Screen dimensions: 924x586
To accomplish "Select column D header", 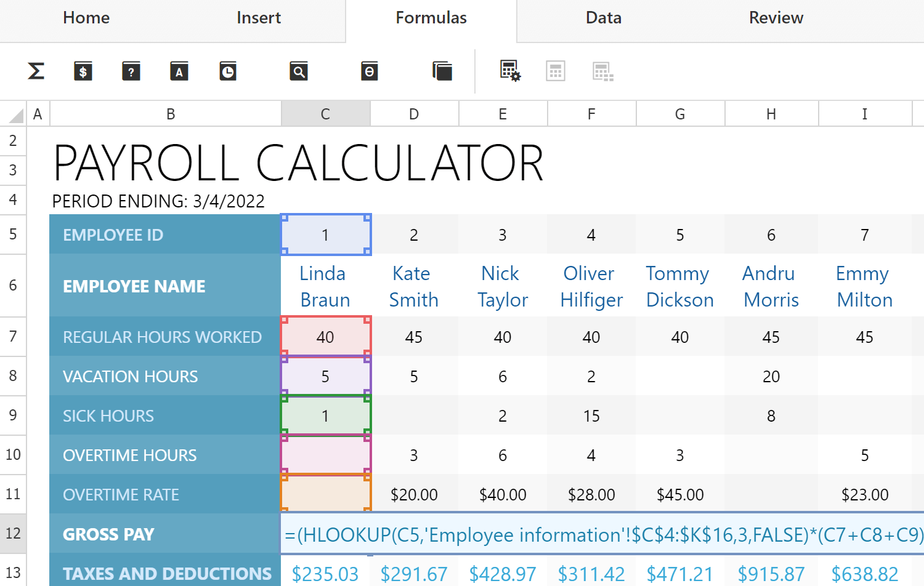I will (x=414, y=114).
